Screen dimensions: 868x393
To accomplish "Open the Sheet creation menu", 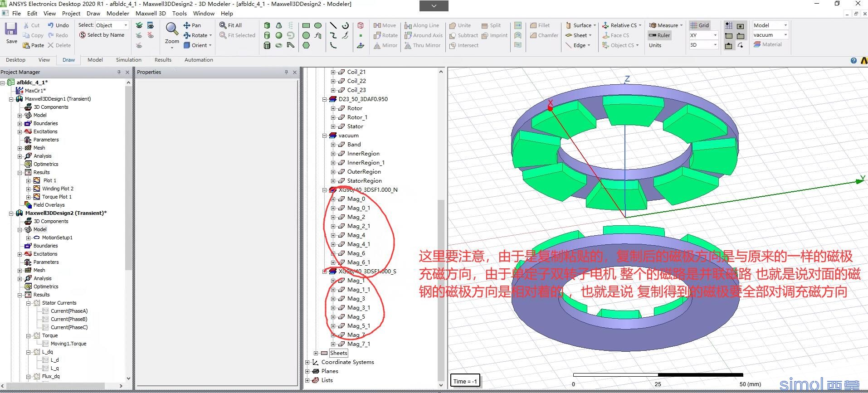I will point(579,35).
